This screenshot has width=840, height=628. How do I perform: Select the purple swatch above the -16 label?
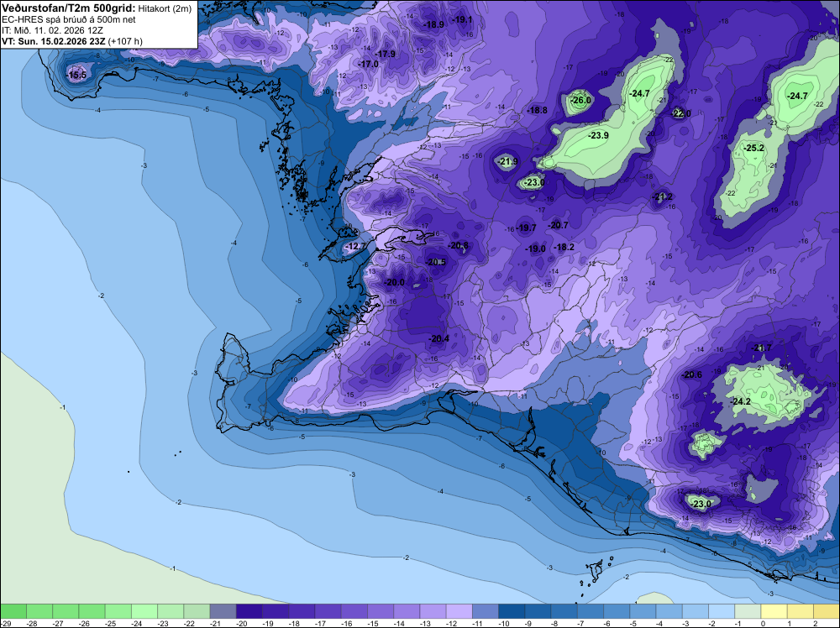pyautogui.click(x=354, y=611)
